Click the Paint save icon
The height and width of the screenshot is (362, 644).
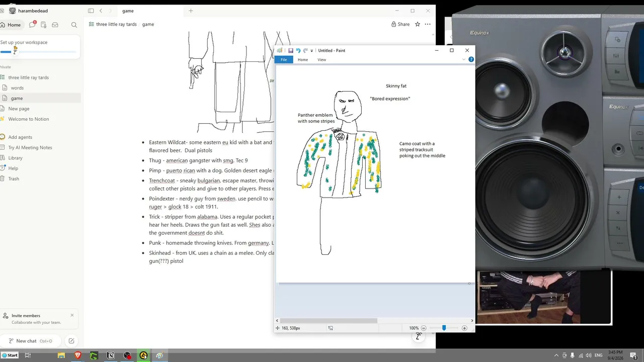coord(291,50)
